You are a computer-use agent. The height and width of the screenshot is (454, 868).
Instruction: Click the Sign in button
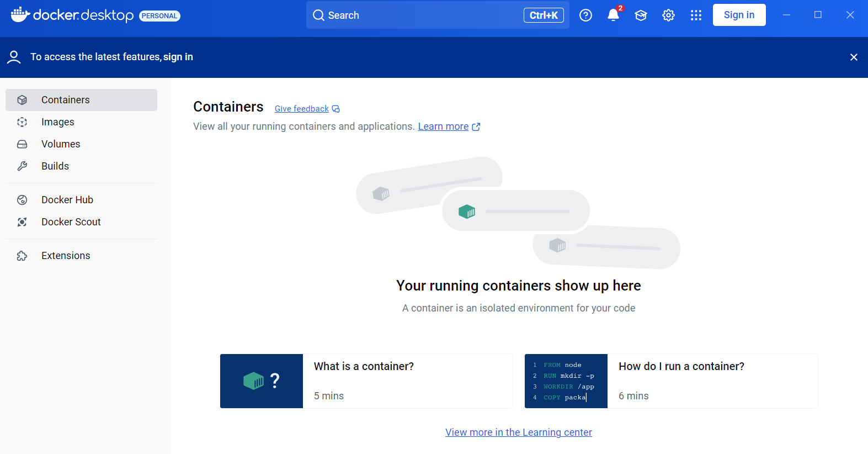(x=739, y=15)
